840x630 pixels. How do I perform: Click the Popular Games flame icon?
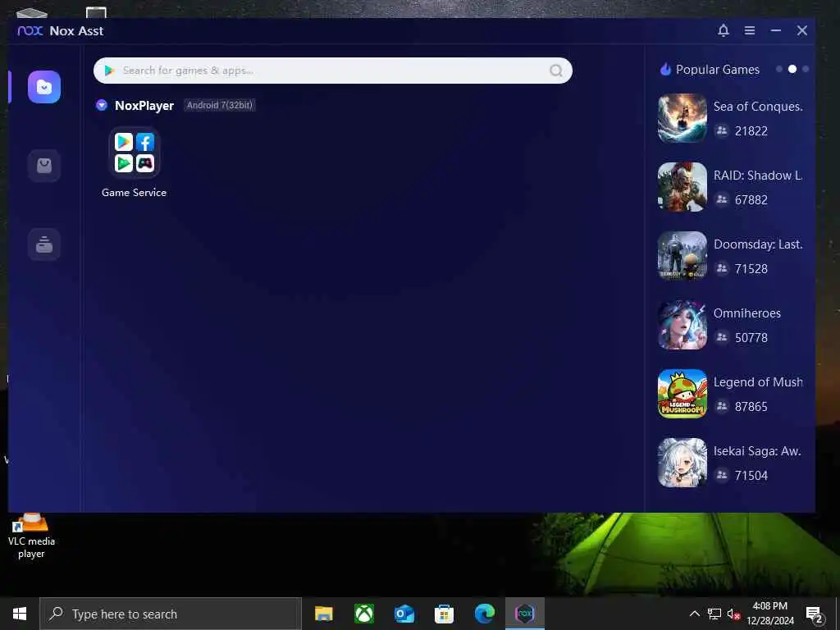point(665,69)
